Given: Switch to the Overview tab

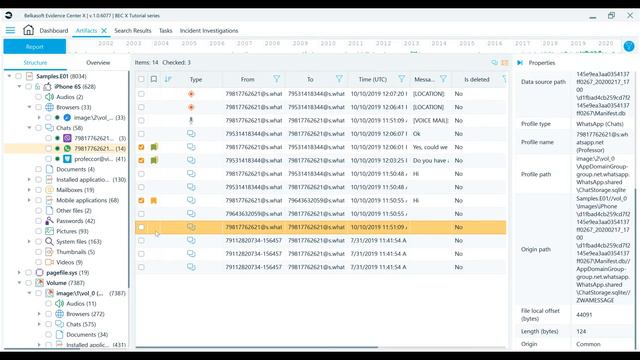Looking at the screenshot, I should click(x=98, y=62).
